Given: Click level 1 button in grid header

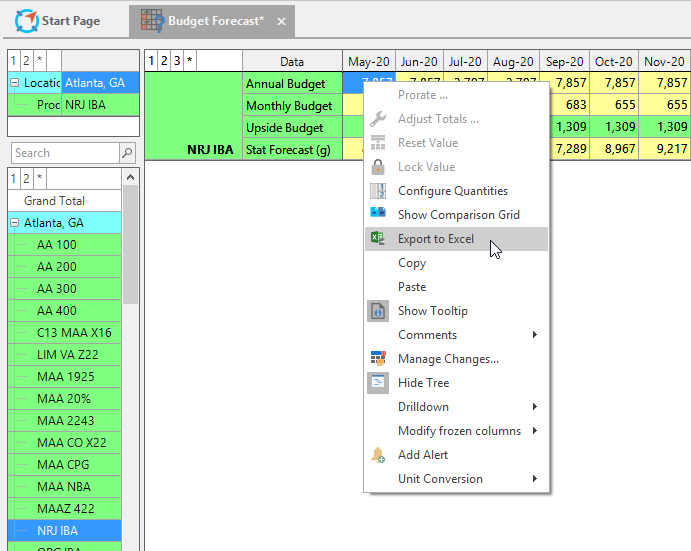Looking at the screenshot, I should pos(151,60).
